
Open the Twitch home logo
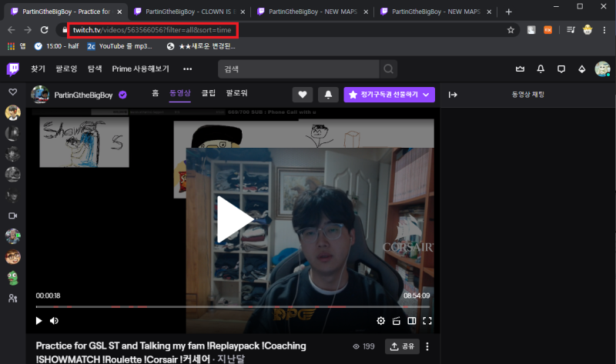12,69
